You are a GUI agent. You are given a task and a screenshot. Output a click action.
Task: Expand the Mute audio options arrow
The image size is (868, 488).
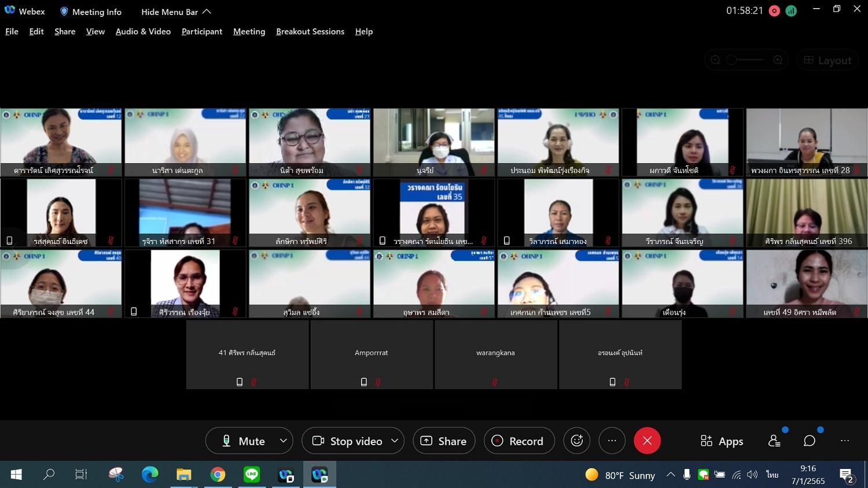click(x=283, y=441)
